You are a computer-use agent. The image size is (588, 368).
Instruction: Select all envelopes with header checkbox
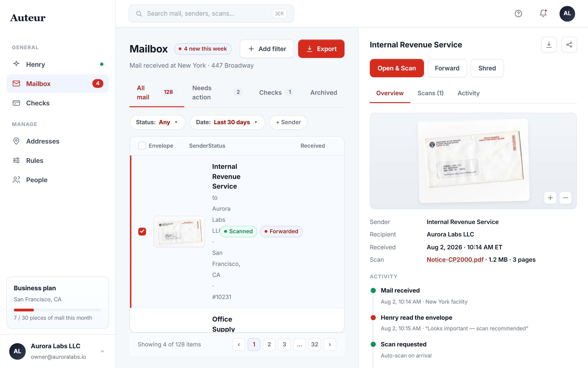(x=142, y=146)
